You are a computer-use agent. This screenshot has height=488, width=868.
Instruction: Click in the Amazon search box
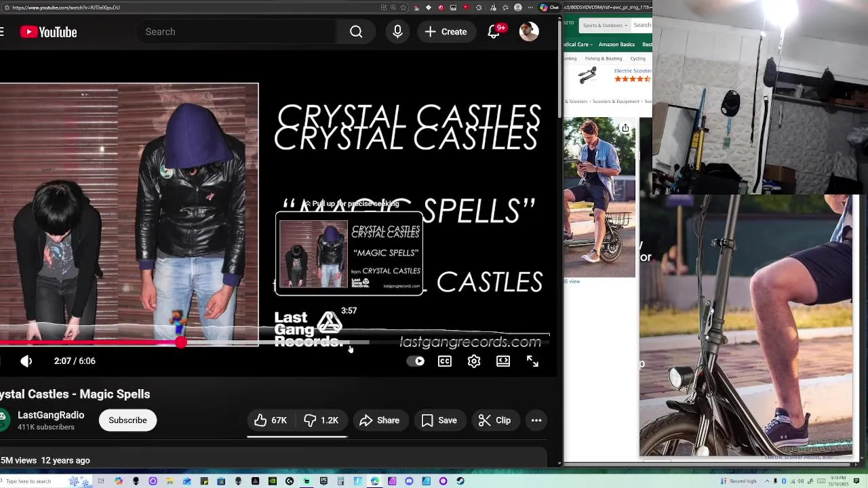click(642, 25)
